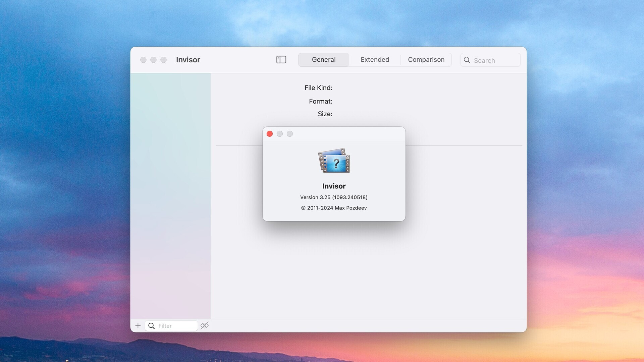Click the magnifying glass in the Search box
This screenshot has height=362, width=644.
(x=467, y=60)
